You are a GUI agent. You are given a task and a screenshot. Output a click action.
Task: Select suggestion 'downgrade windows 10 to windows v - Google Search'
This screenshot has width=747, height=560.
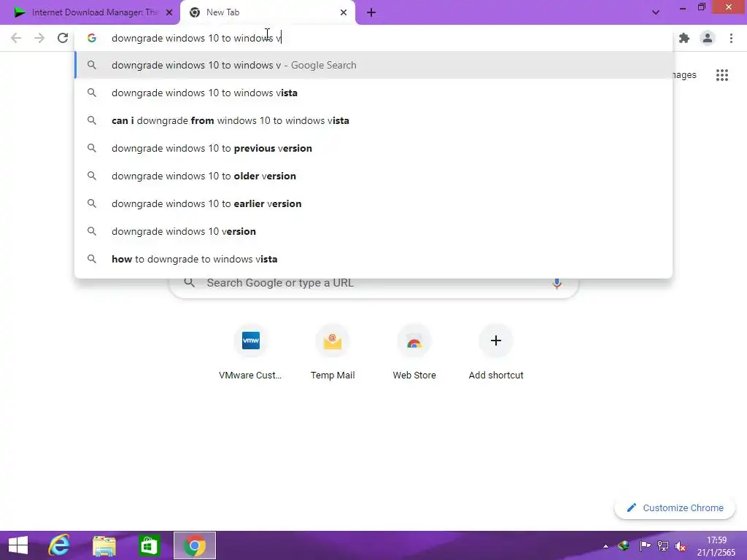click(x=374, y=65)
